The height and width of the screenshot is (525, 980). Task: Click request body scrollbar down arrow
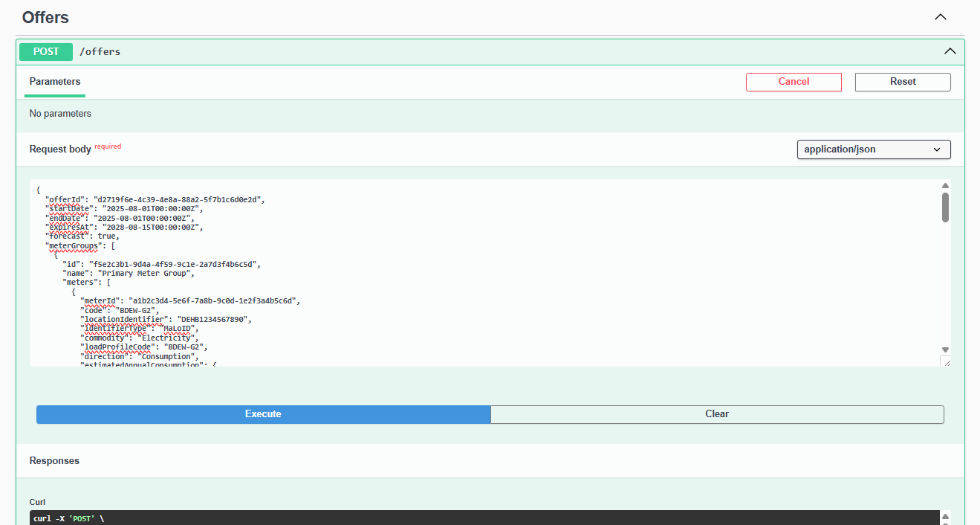(x=945, y=350)
